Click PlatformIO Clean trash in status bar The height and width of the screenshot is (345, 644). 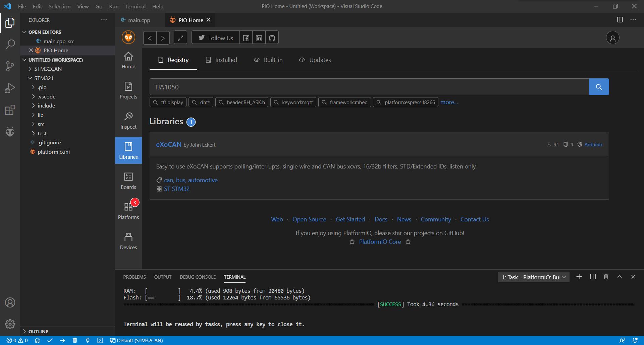click(75, 340)
